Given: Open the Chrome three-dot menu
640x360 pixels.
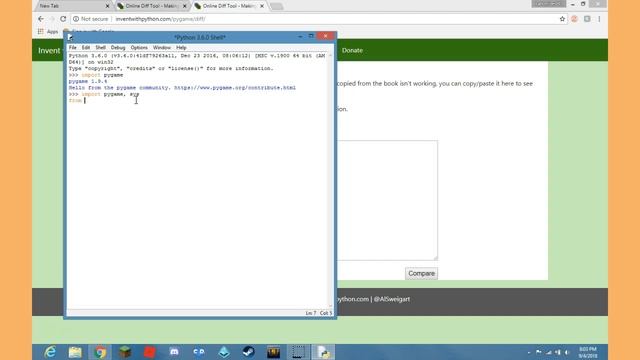Looking at the screenshot, I should (599, 19).
